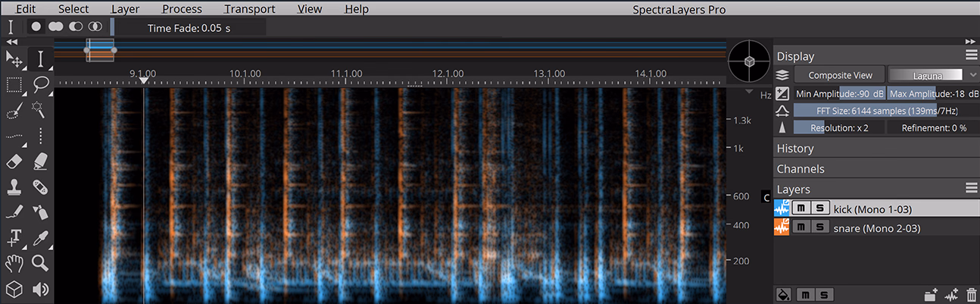Open the Layer menu

point(125,9)
